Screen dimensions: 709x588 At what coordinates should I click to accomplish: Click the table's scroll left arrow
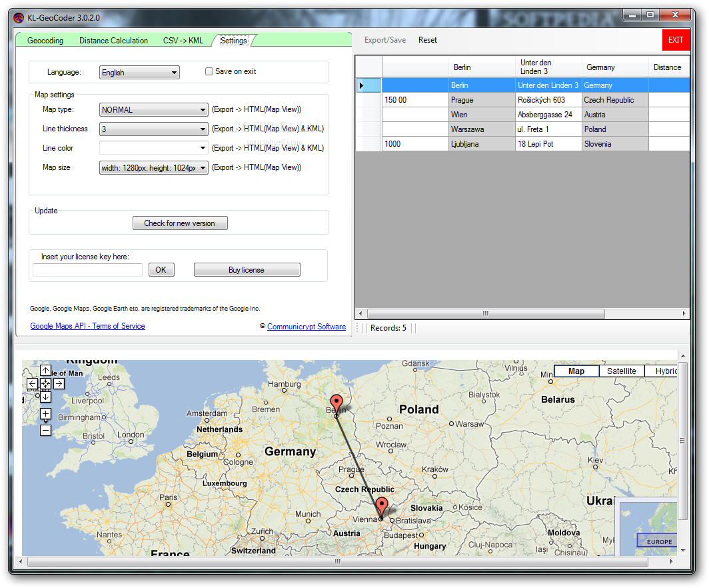(360, 313)
